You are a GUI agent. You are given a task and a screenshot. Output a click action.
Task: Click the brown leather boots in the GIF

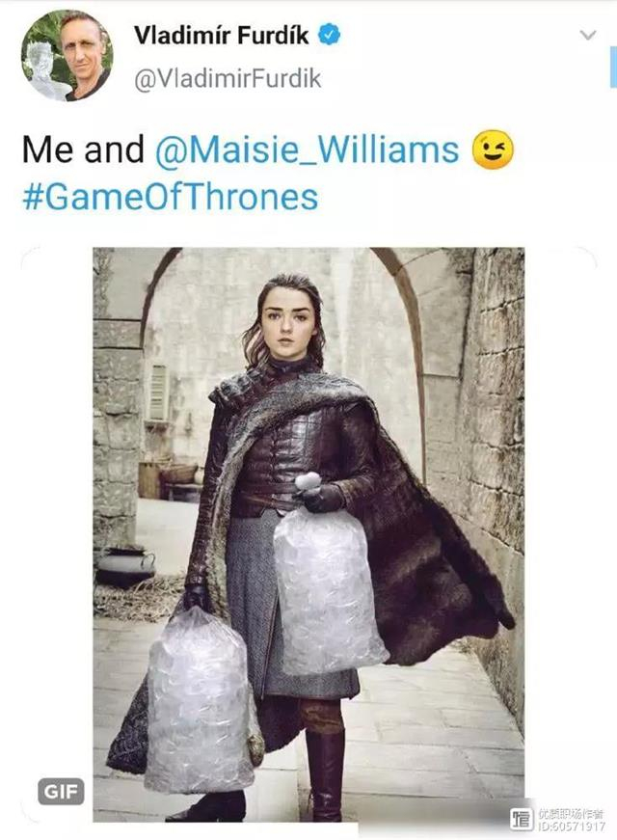(326, 772)
